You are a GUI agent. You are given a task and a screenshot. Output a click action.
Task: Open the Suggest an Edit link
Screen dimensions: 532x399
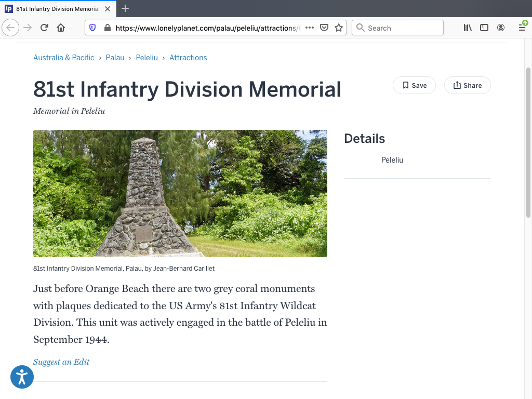pyautogui.click(x=61, y=362)
